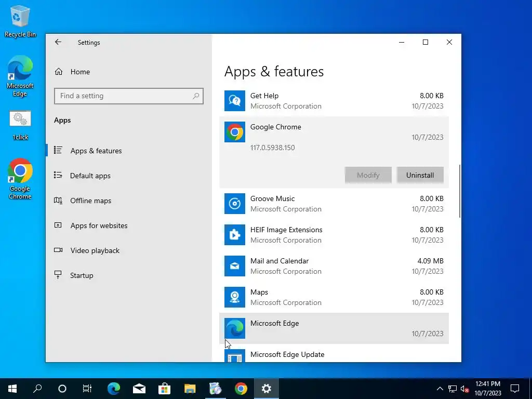Click the Groove Music app icon
Screen dimensions: 532x399
pyautogui.click(x=235, y=204)
